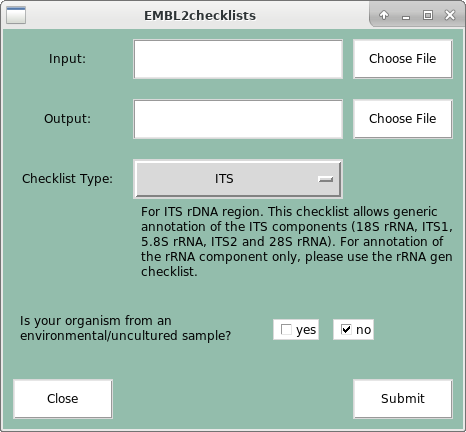Click the up-arrow shade icon in title bar
The image size is (466, 432).
[x=384, y=15]
